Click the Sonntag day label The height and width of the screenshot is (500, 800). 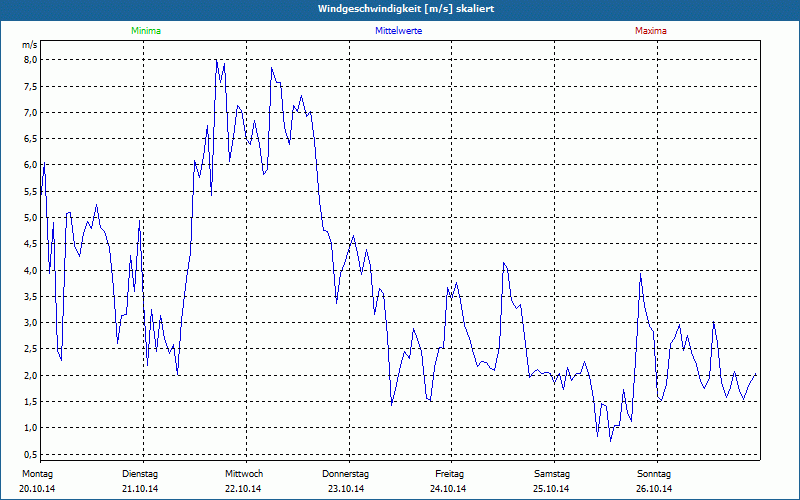click(654, 474)
